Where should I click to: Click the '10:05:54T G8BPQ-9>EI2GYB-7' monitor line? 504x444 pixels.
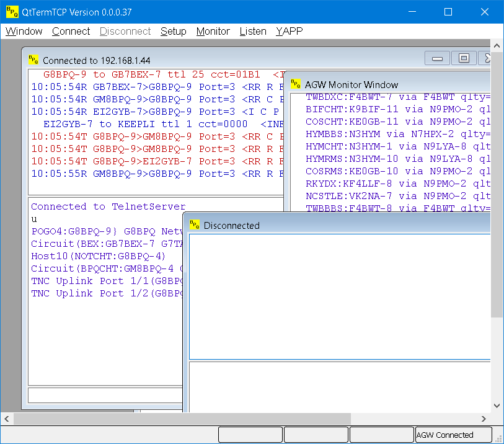[157, 161]
